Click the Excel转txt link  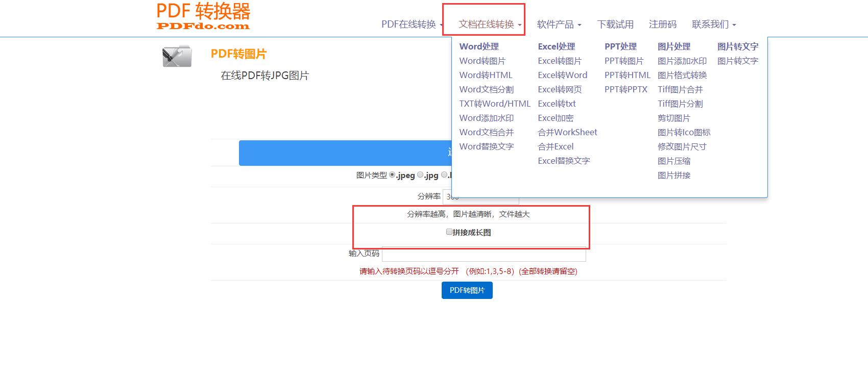coord(557,104)
